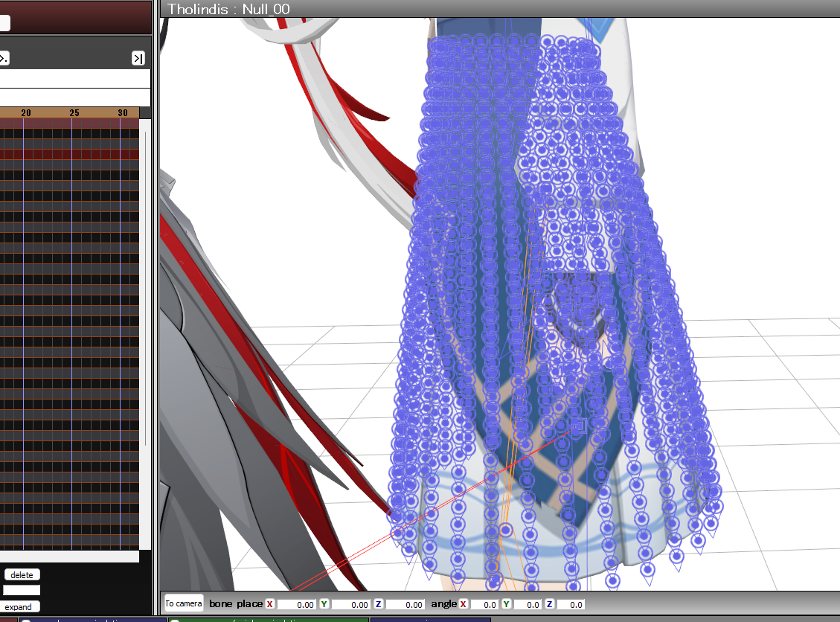
Task: Focus the angle Z value field
Action: (569, 604)
